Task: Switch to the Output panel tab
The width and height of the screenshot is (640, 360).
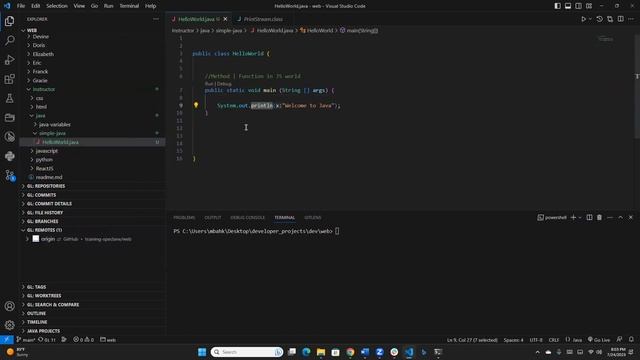Action: point(213,218)
